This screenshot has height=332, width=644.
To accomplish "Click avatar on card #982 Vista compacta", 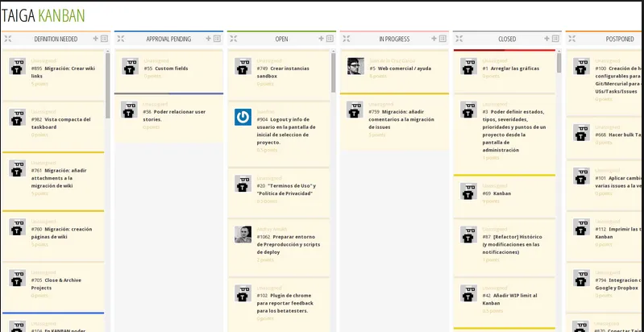I will (17, 117).
